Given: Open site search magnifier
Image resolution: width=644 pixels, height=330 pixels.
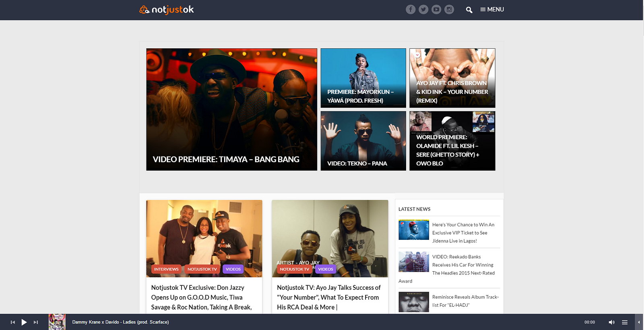Looking at the screenshot, I should pos(469,10).
